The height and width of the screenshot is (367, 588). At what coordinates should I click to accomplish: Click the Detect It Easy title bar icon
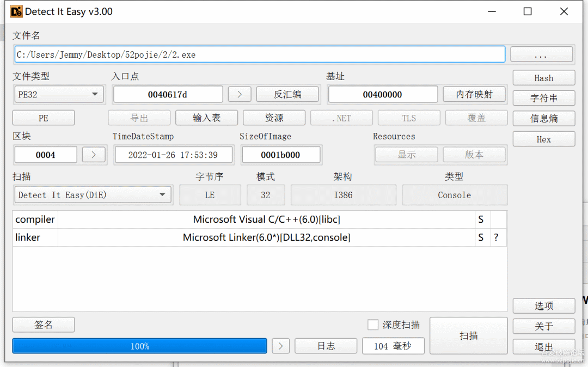[16, 11]
